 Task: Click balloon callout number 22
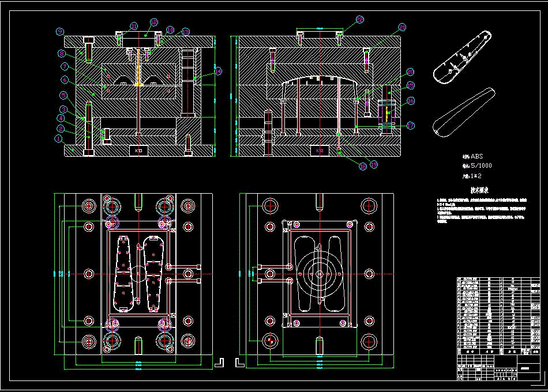point(359,20)
